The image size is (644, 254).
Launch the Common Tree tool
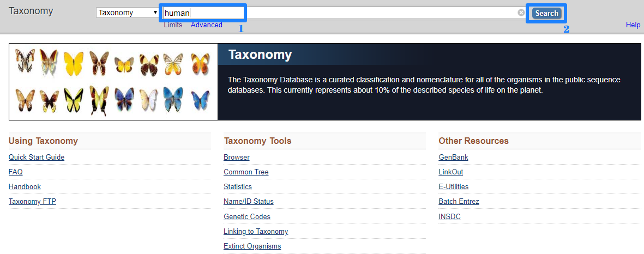(x=246, y=172)
